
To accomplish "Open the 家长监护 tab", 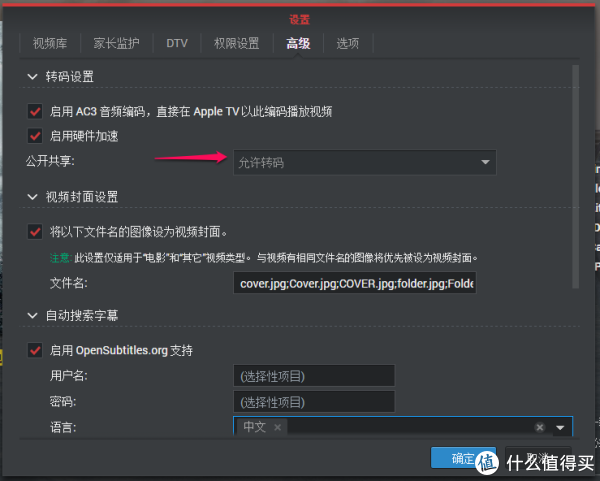I will [x=116, y=43].
